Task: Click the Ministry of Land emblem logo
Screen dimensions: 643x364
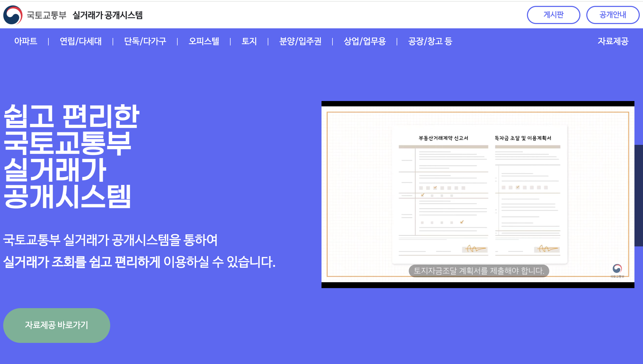Action: (x=13, y=15)
